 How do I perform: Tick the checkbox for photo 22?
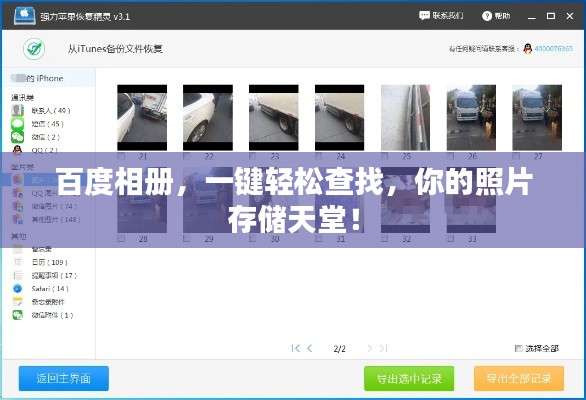click(x=186, y=156)
